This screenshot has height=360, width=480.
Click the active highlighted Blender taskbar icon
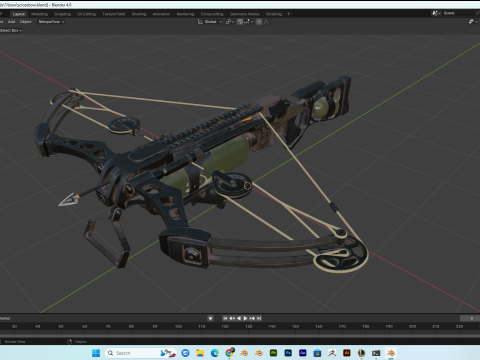click(x=391, y=353)
